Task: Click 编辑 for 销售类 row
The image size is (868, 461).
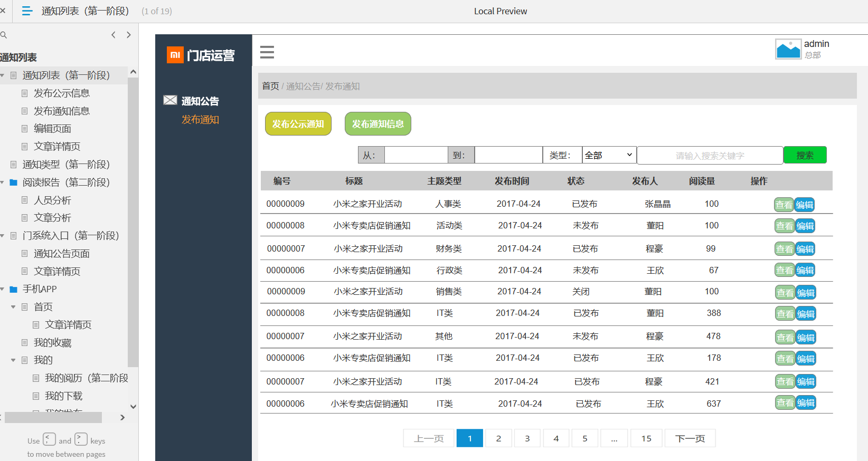Action: pyautogui.click(x=806, y=293)
